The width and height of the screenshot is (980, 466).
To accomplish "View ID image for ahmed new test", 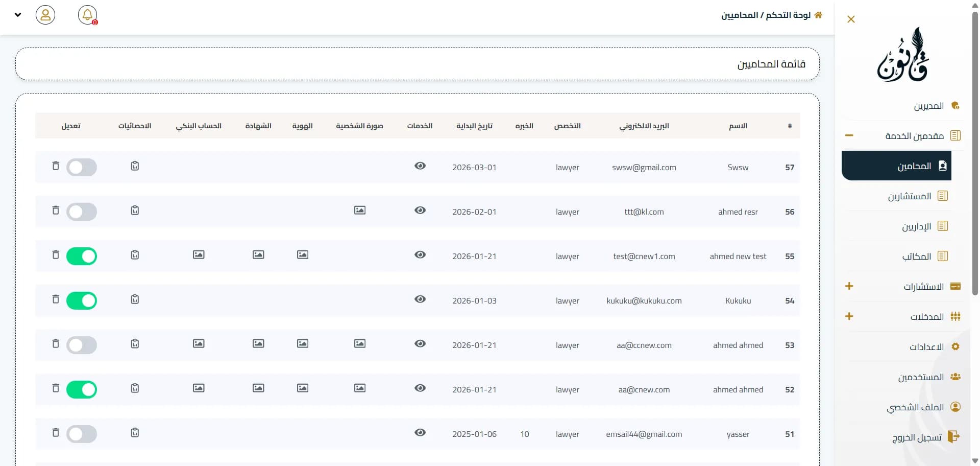I will click(x=303, y=254).
